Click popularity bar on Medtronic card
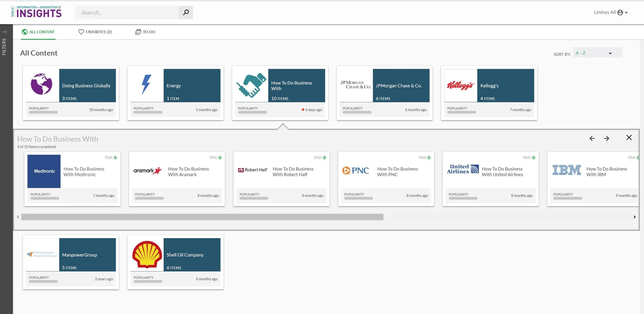 [x=45, y=198]
